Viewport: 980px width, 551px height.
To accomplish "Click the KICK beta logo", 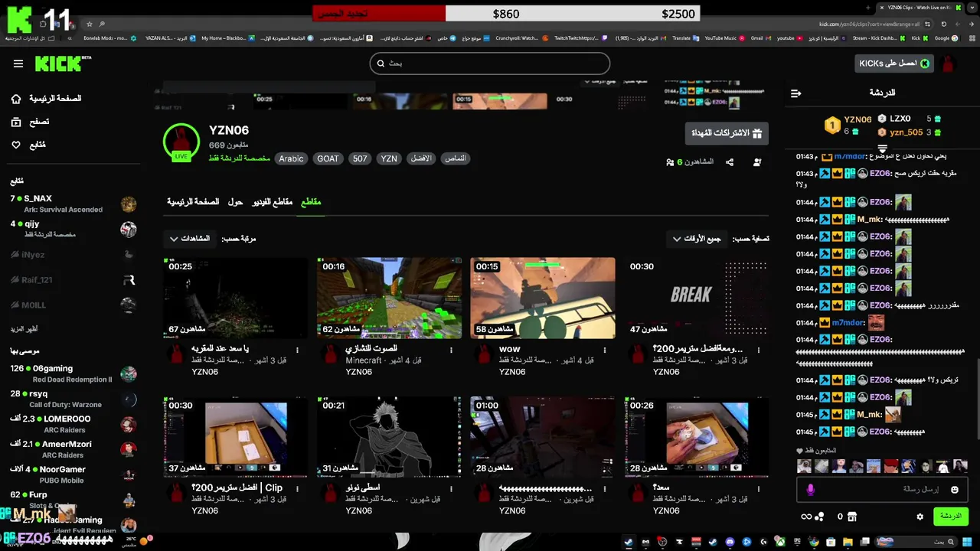I will (x=63, y=64).
